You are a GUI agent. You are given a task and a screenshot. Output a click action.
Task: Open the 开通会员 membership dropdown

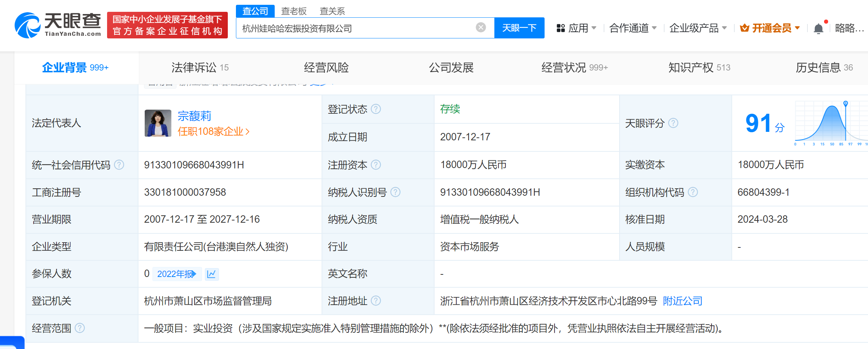[771, 28]
